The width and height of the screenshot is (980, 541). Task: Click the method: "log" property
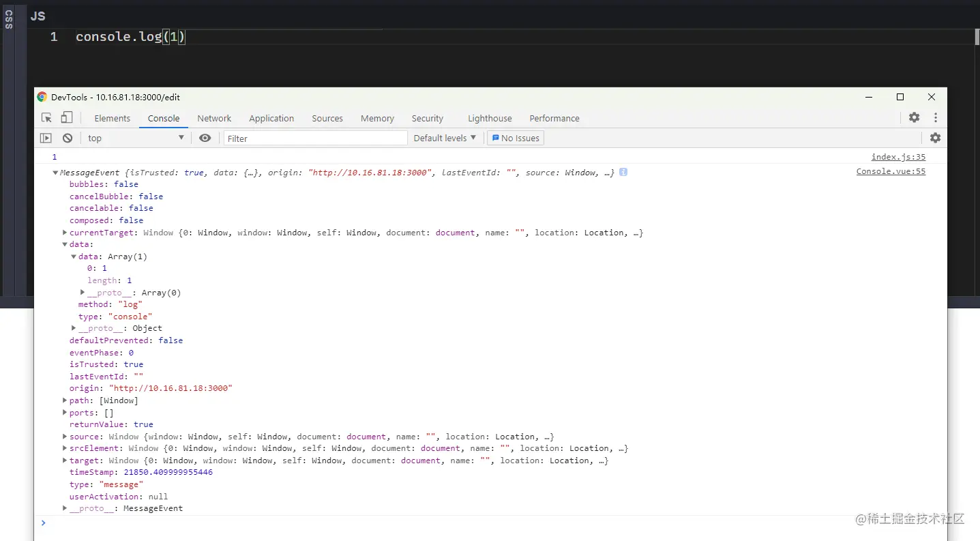coord(109,304)
